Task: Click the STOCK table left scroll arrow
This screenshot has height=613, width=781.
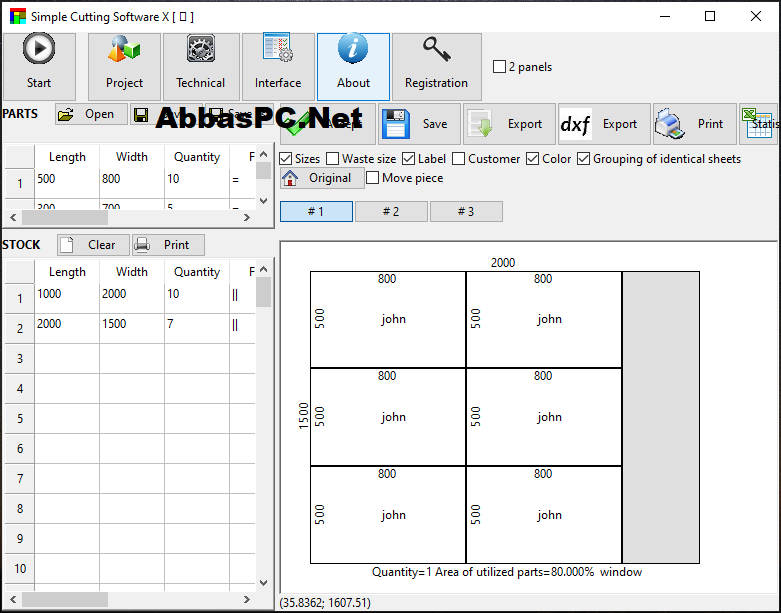Action: (13, 600)
